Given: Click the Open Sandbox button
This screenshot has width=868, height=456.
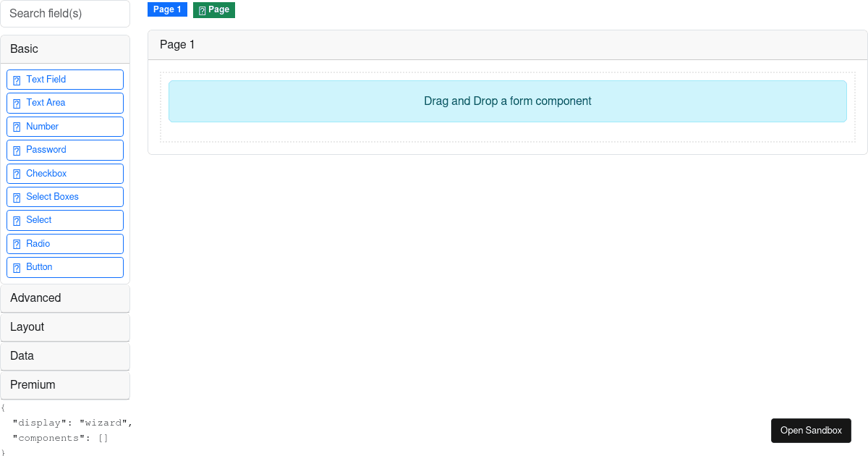Looking at the screenshot, I should [x=811, y=430].
